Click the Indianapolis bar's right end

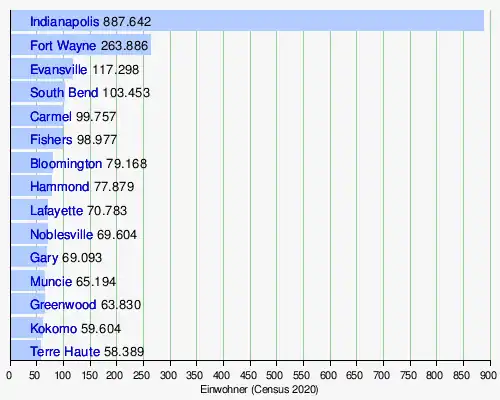(482, 21)
